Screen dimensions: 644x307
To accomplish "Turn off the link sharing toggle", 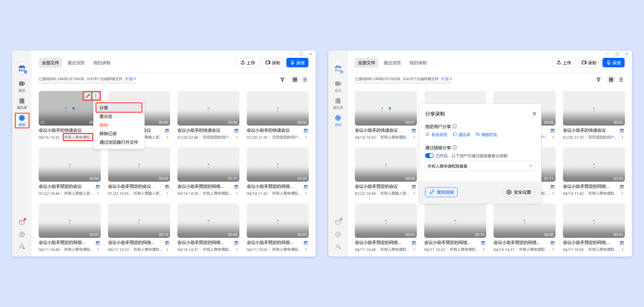I will point(429,156).
